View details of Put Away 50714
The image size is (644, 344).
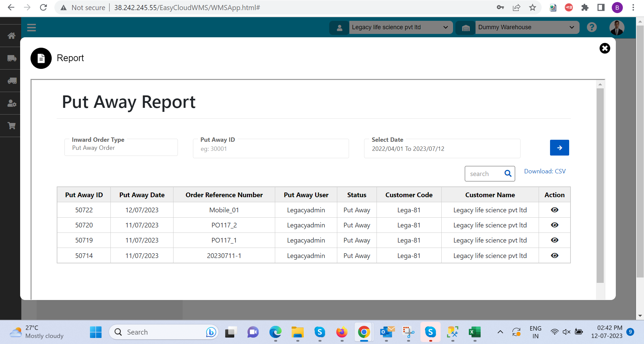click(x=554, y=256)
